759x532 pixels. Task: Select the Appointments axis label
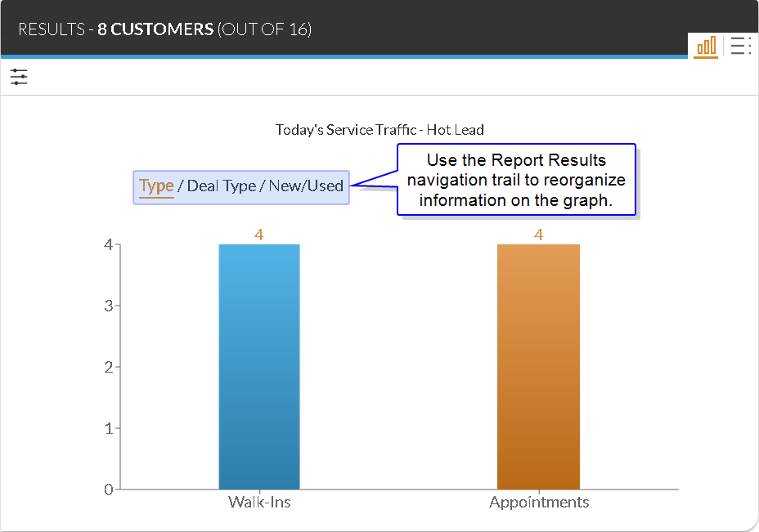point(539,502)
